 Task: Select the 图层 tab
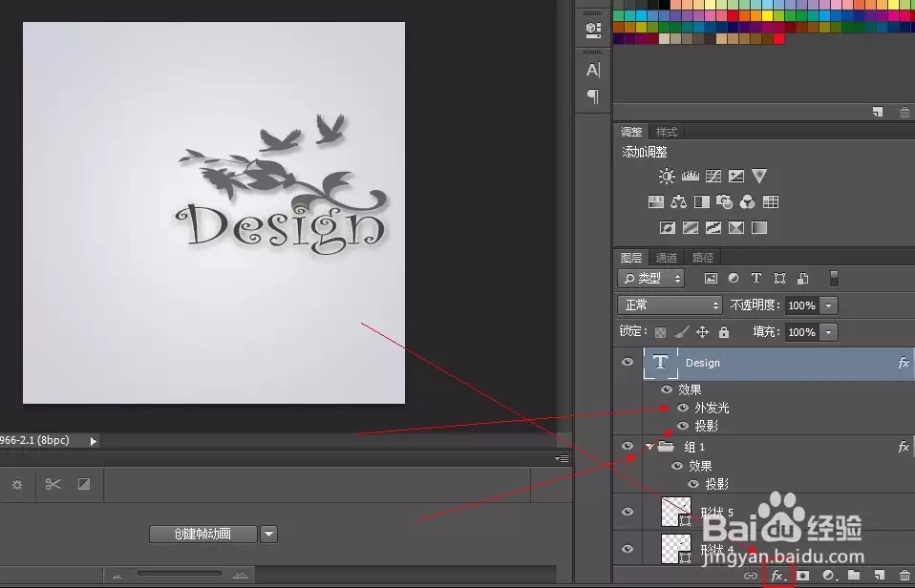pyautogui.click(x=630, y=258)
